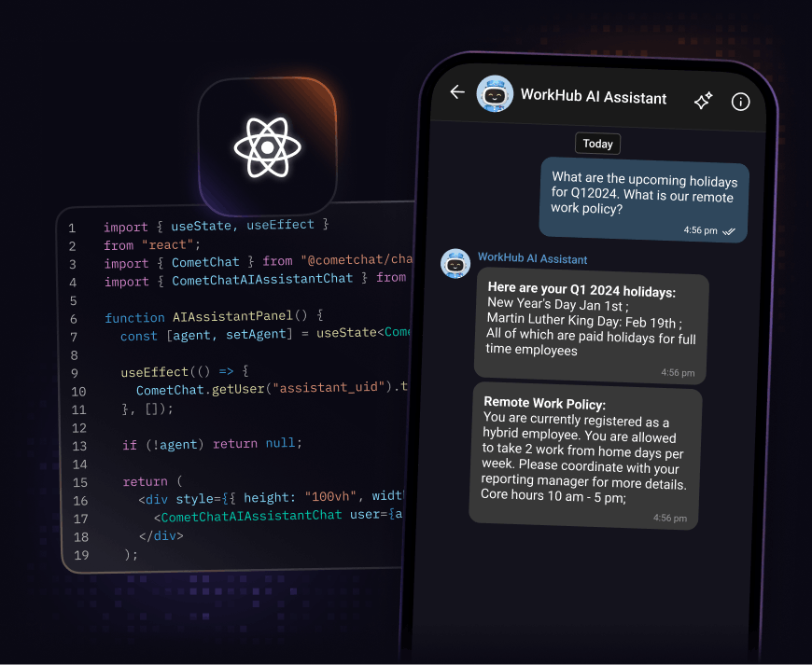Expand the Today date separator
The width and height of the screenshot is (812, 665).
[597, 144]
